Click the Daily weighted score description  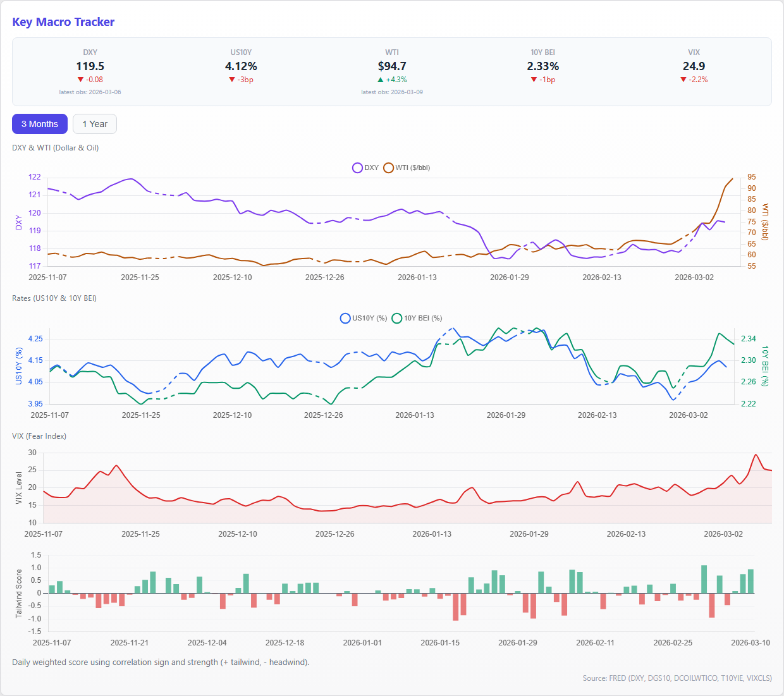pos(161,662)
